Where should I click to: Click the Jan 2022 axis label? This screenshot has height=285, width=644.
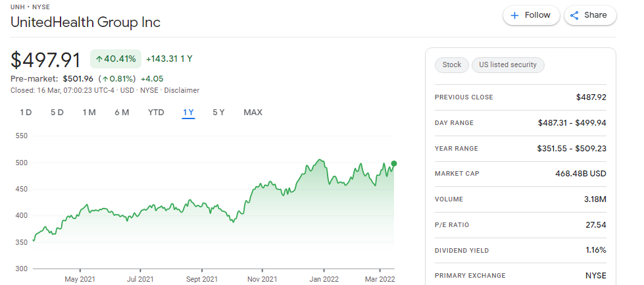pos(324,279)
